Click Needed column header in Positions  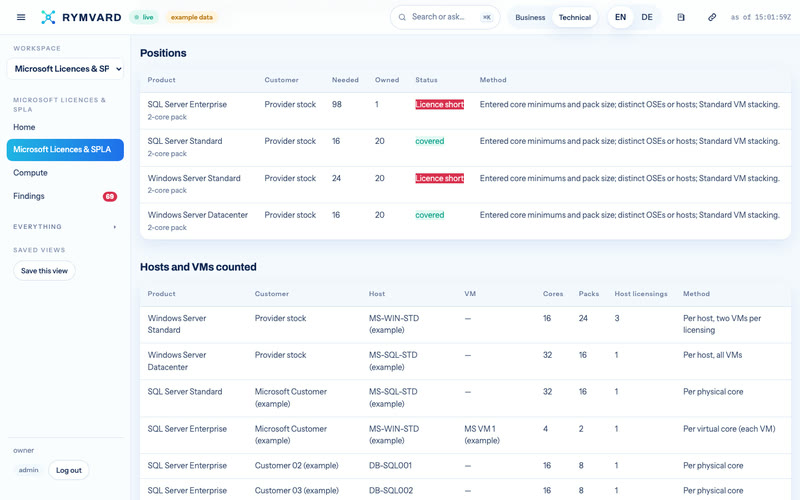coord(345,80)
